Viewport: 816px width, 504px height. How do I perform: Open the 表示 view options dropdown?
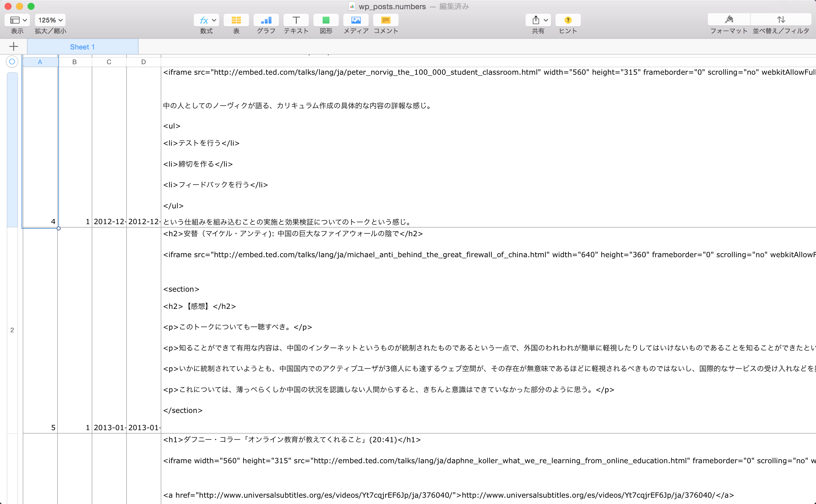pos(17,20)
